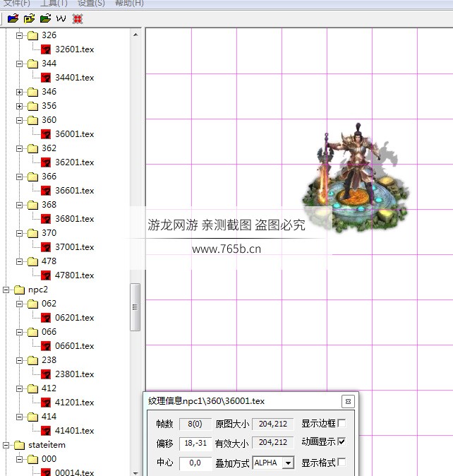Click the red cross-pattern toolbar icon
453x476 pixels.
(x=78, y=19)
